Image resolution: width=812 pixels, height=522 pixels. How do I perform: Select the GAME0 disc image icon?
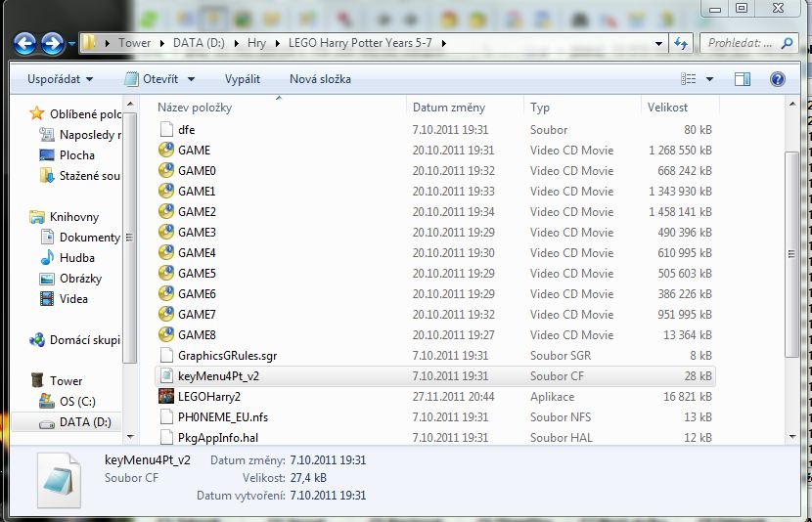(166, 171)
